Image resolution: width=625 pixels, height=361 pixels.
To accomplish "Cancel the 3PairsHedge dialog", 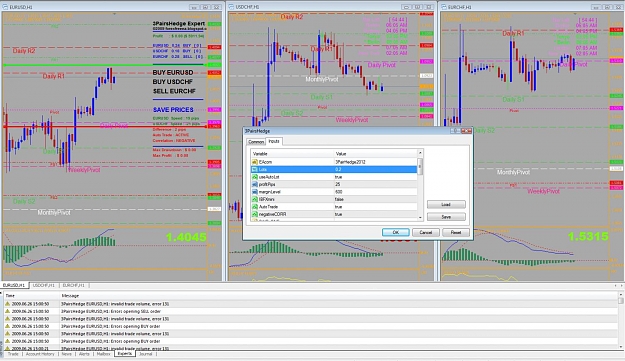I will point(425,232).
